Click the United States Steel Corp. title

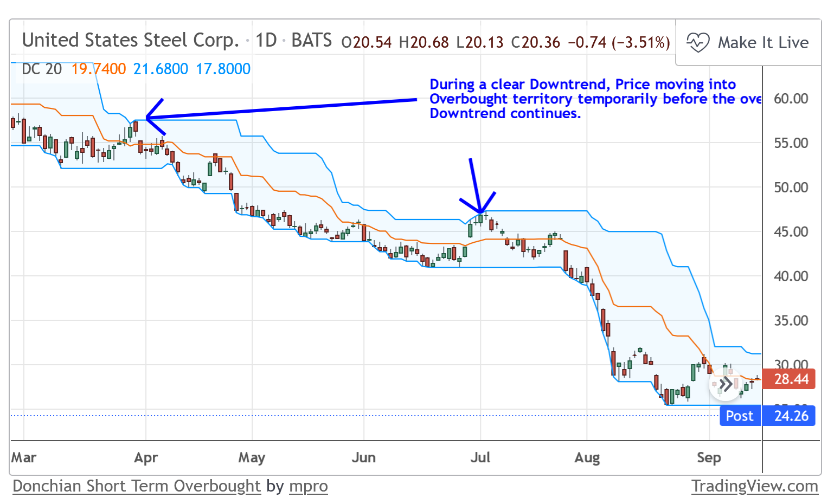pyautogui.click(x=131, y=40)
